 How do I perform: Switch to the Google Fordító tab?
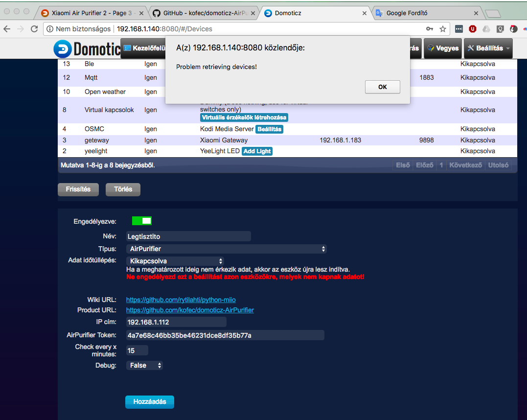click(x=426, y=13)
